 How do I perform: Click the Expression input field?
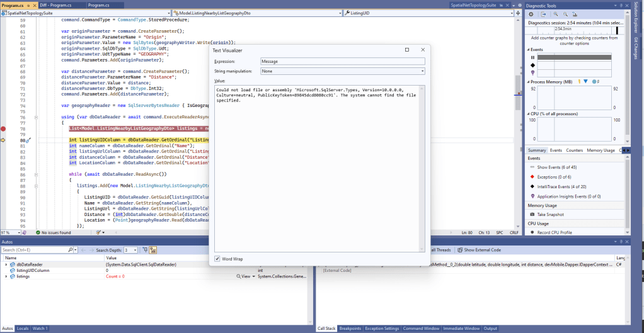point(343,62)
